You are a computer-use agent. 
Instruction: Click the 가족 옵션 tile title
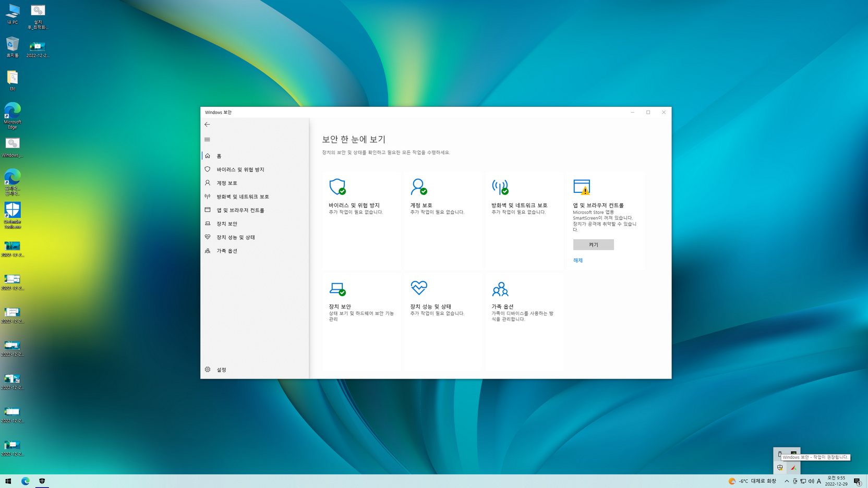pos(502,307)
